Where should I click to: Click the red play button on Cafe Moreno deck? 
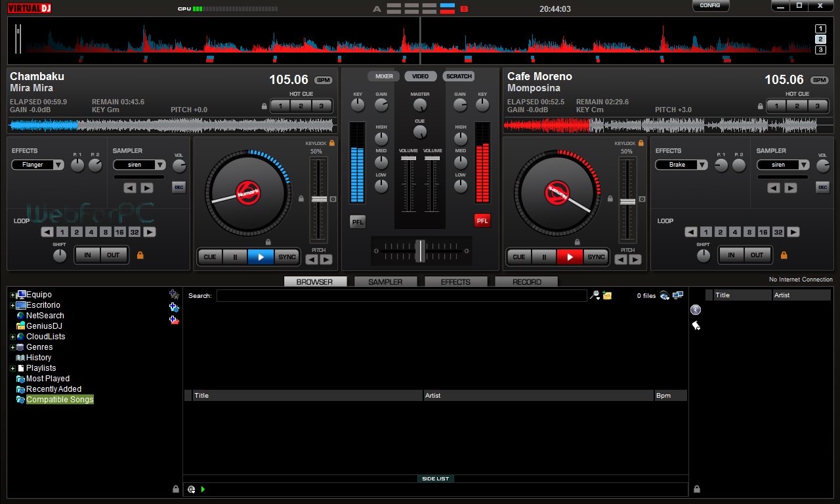tap(570, 257)
